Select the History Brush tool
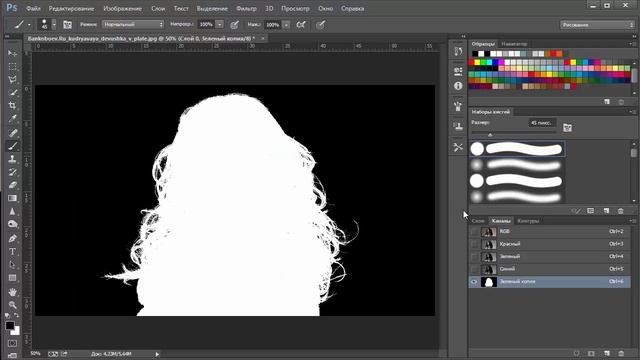The width and height of the screenshot is (640, 360). (12, 172)
